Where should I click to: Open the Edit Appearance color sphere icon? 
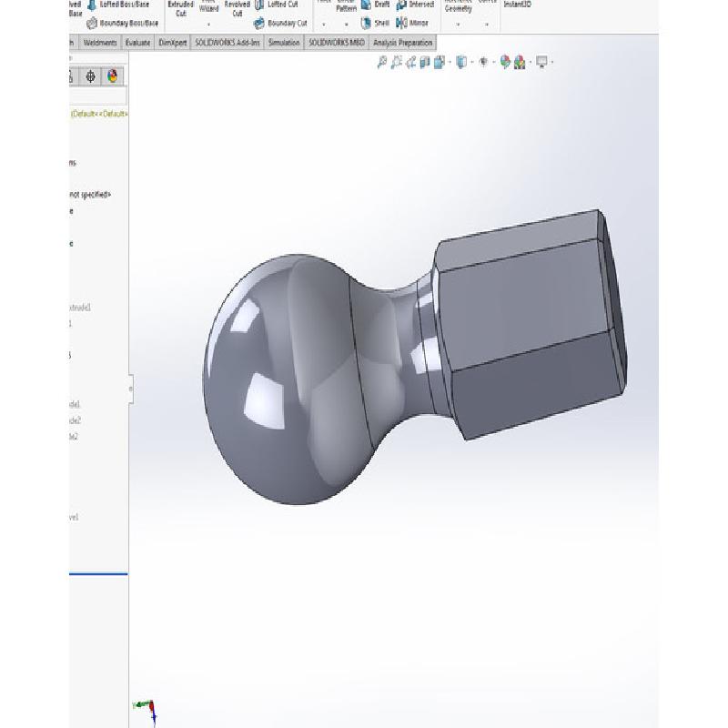pos(505,62)
